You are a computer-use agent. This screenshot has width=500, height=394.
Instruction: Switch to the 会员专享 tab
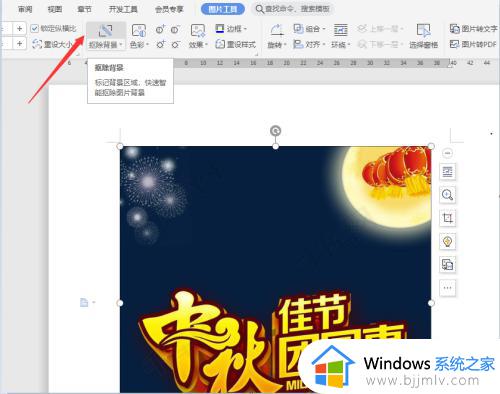coord(169,9)
